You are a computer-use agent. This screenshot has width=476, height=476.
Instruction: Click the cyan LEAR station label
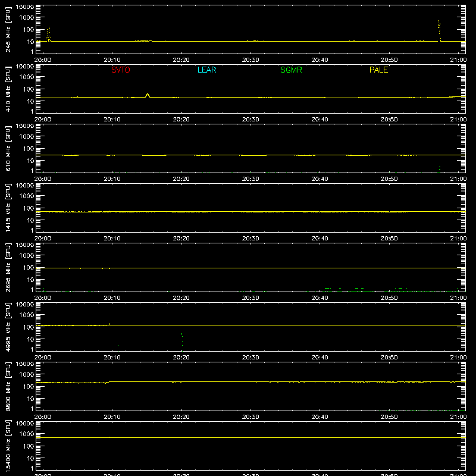tap(206, 70)
